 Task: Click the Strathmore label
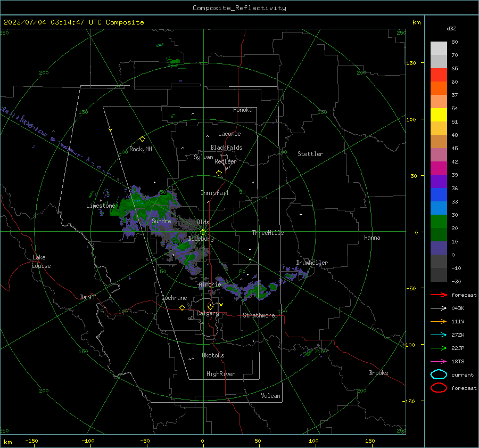click(x=259, y=315)
